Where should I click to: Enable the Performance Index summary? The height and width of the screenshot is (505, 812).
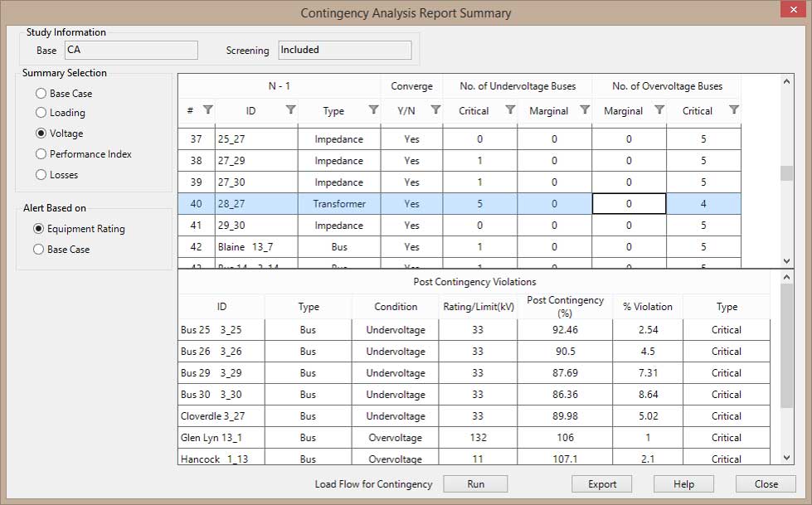coord(40,154)
